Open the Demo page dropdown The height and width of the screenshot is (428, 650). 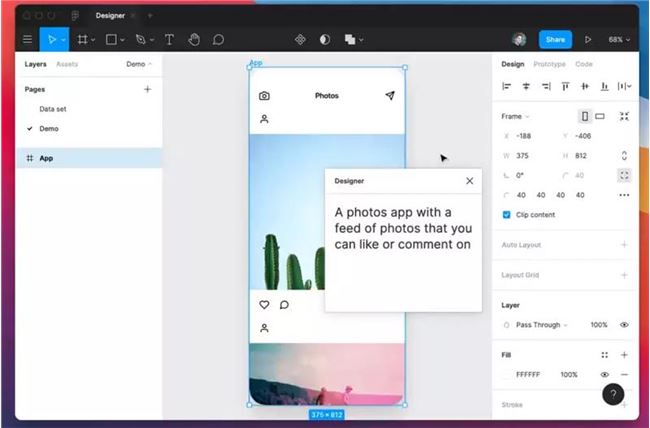(x=139, y=64)
